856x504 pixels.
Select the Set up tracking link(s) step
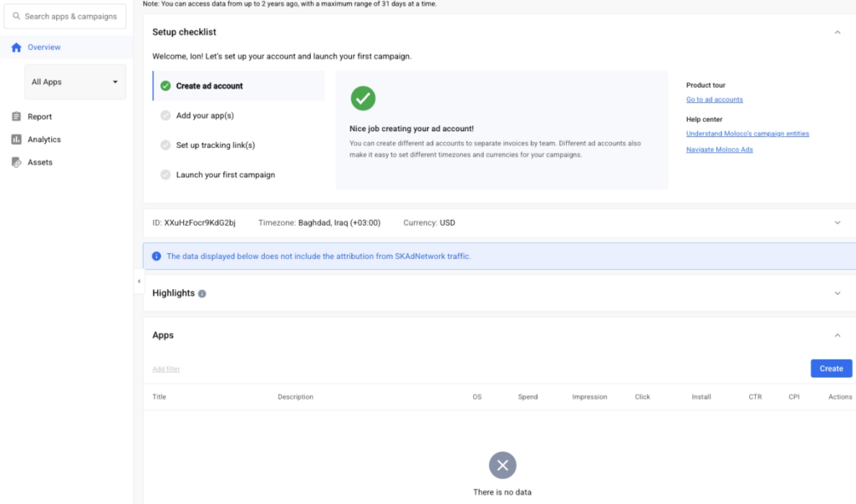pos(215,145)
